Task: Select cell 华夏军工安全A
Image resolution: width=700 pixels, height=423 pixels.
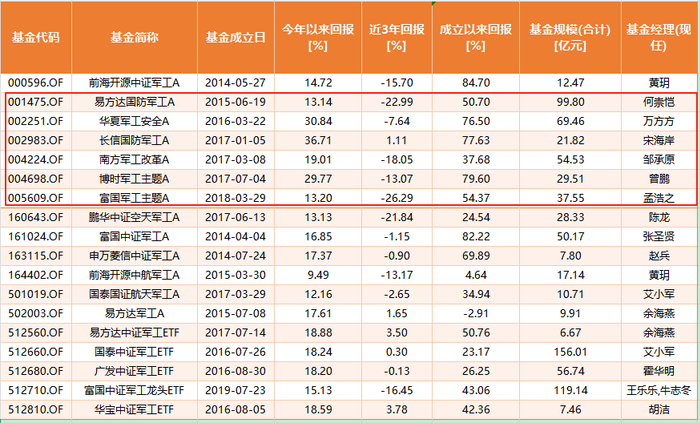Action: click(134, 121)
